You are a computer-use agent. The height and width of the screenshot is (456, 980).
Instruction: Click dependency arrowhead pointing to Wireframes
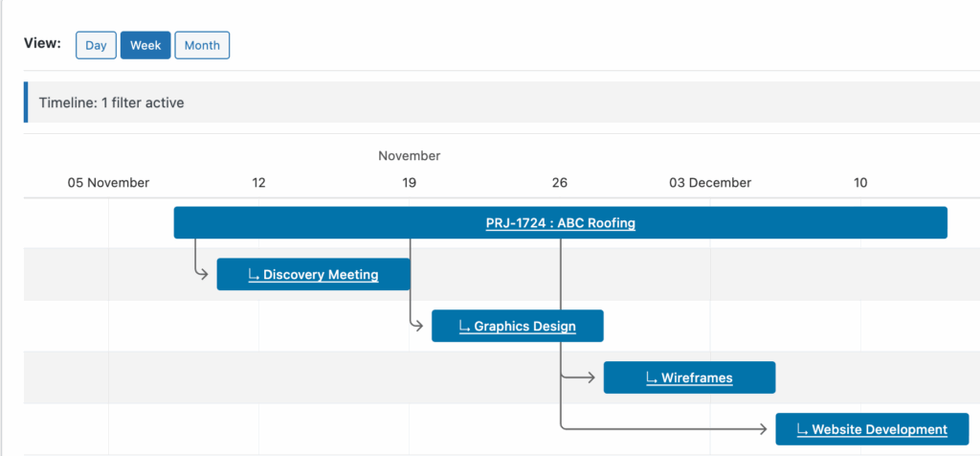click(x=590, y=377)
